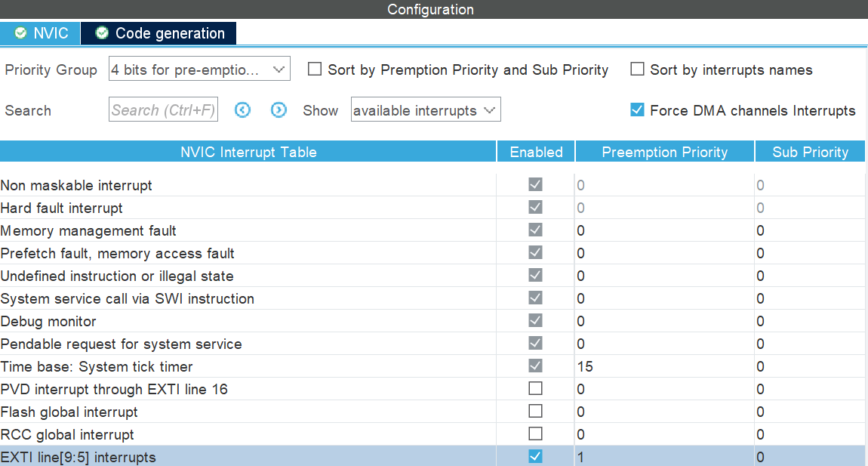Select the Debug monitor interrupt row
This screenshot has width=868, height=466.
coord(49,321)
